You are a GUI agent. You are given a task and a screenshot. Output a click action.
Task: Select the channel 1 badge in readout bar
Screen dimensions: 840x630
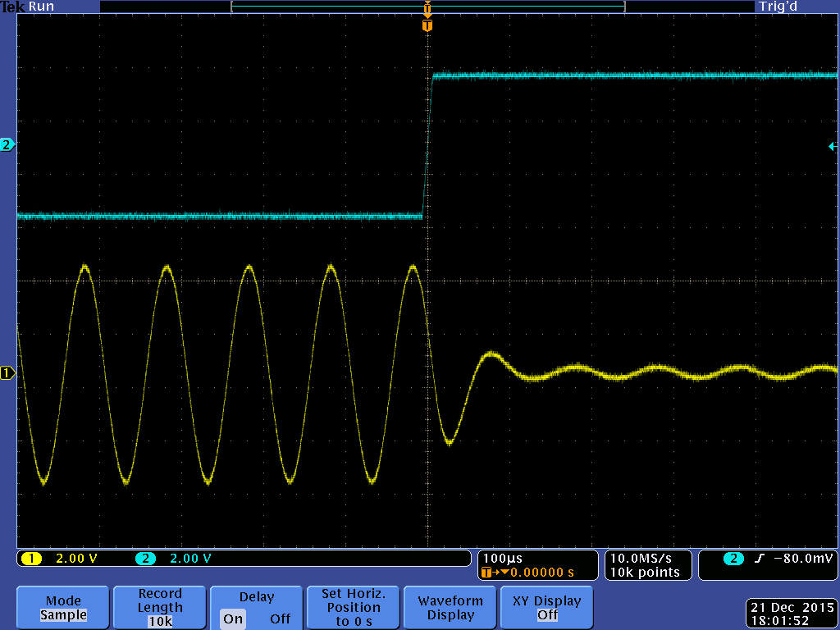tap(31, 559)
